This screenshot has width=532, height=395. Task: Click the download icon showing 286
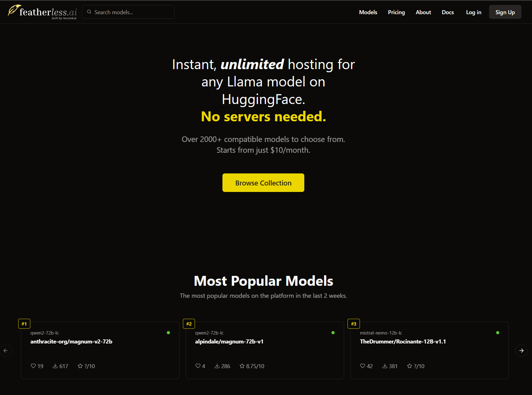tap(217, 366)
